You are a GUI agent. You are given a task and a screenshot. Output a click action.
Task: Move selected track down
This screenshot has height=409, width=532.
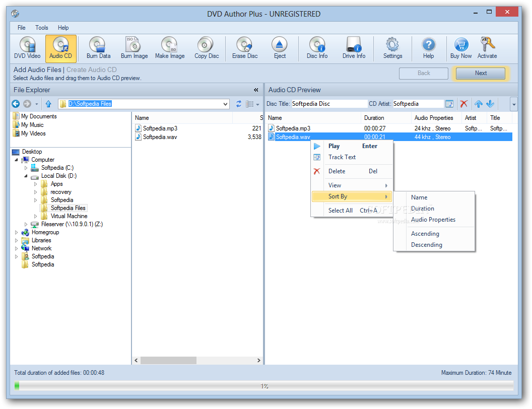490,104
